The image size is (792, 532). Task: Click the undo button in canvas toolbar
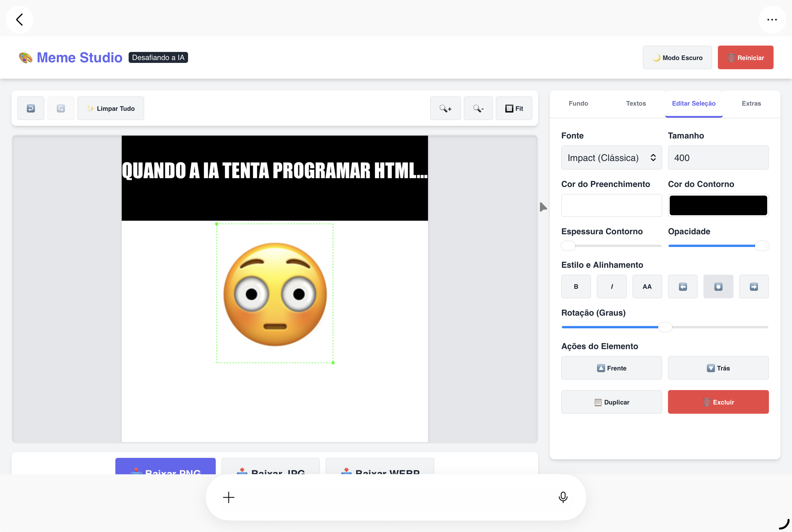coord(31,108)
